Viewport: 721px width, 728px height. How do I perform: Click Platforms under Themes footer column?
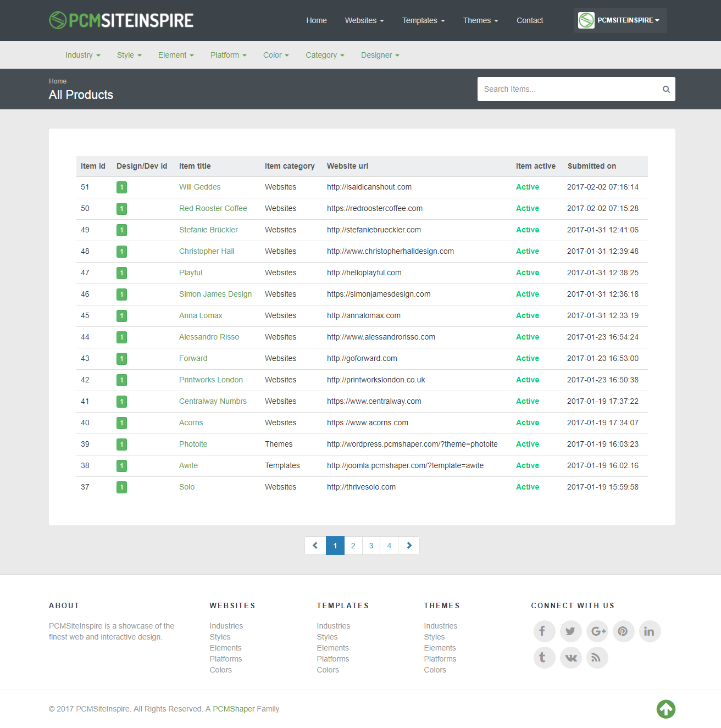pos(440,659)
